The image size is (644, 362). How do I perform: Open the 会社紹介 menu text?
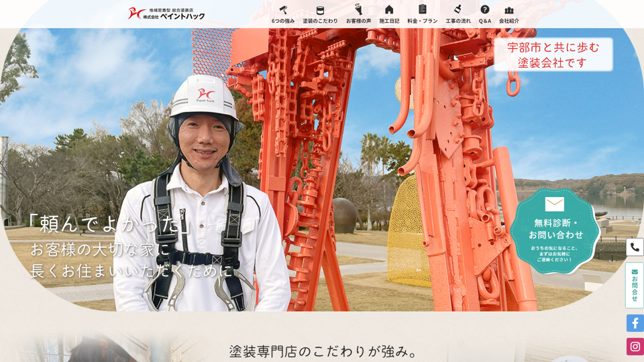(509, 21)
